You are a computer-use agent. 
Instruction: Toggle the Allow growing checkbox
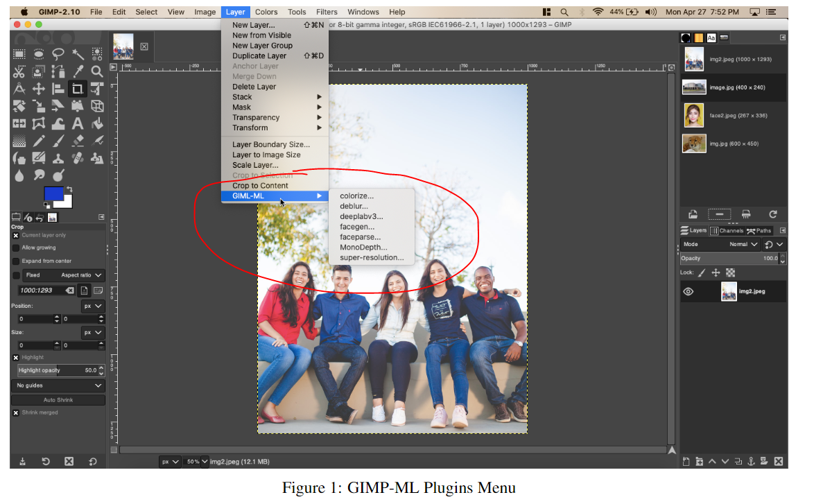(x=17, y=247)
